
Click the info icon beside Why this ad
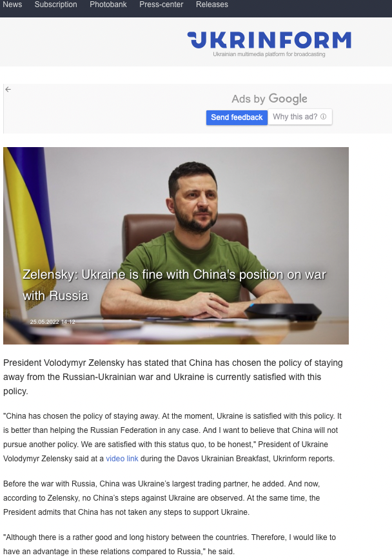click(324, 116)
